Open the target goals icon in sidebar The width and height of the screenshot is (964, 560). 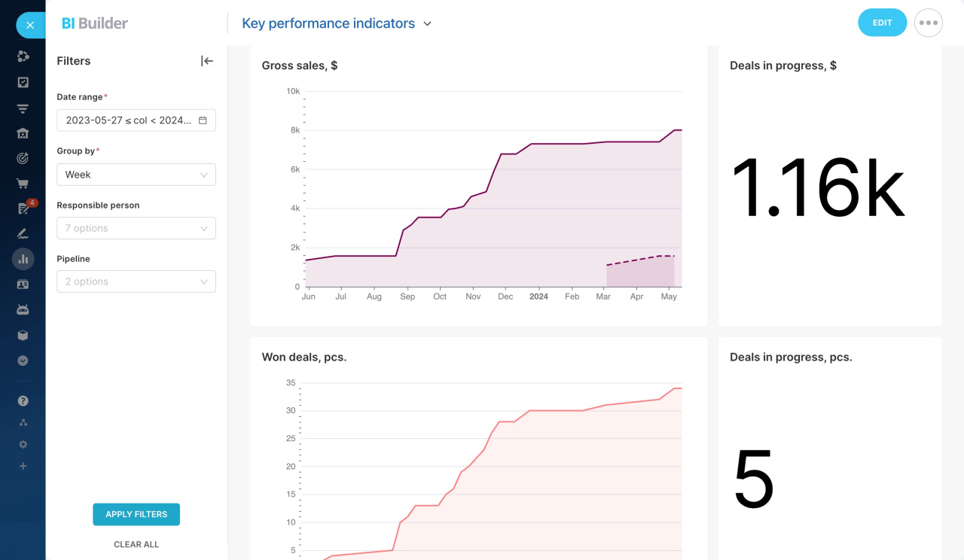(x=23, y=158)
